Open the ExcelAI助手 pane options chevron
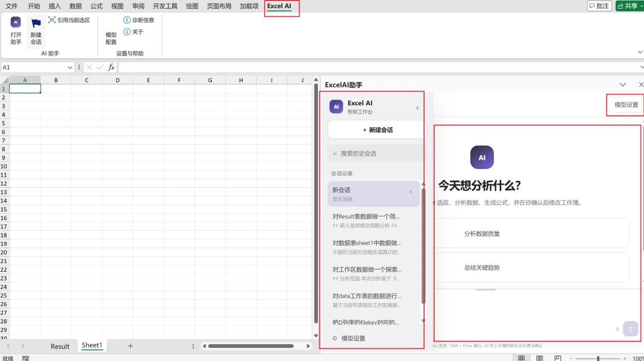Viewport: 644px width, 361px height. (623, 84)
